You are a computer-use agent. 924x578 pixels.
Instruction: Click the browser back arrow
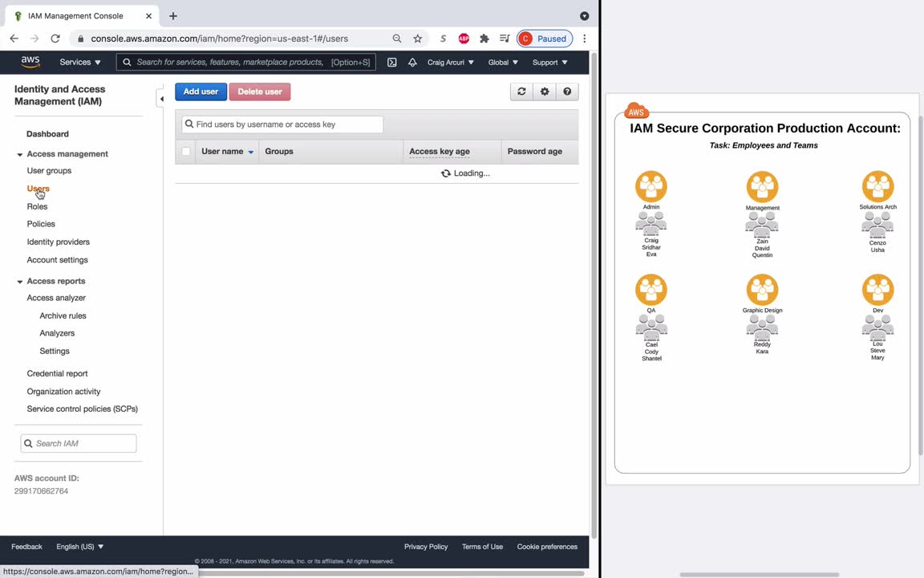point(14,39)
